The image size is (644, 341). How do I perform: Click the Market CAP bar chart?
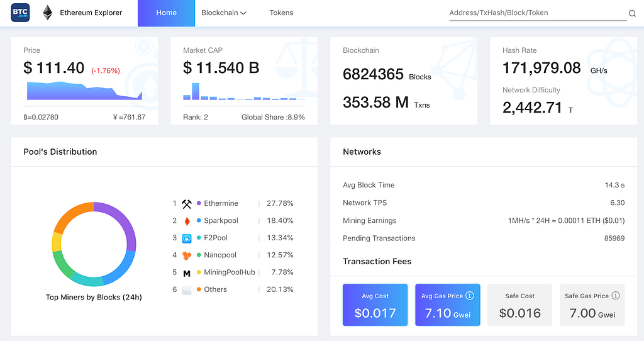(x=244, y=92)
